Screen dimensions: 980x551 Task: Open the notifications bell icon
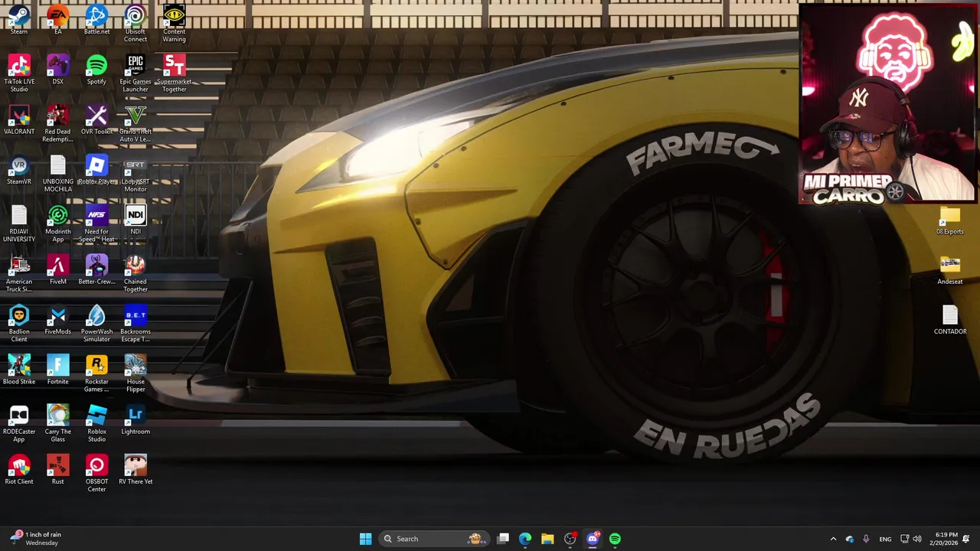(x=966, y=539)
